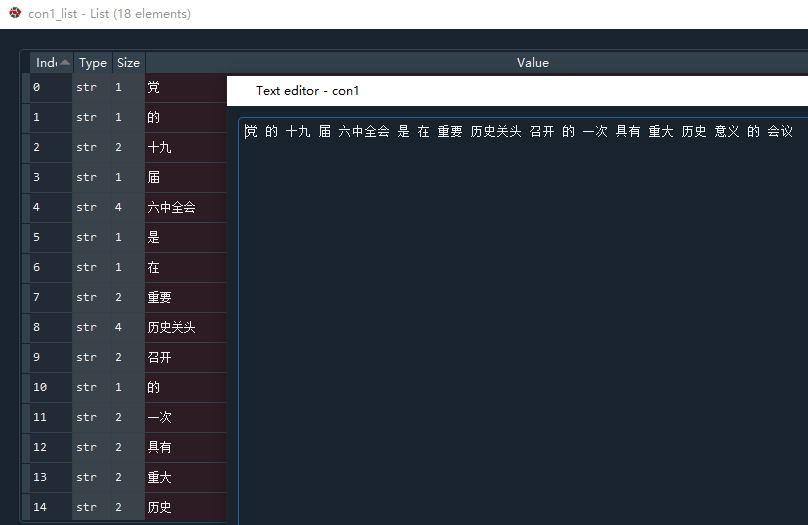
Task: Click index cell 10
Action: 51,387
